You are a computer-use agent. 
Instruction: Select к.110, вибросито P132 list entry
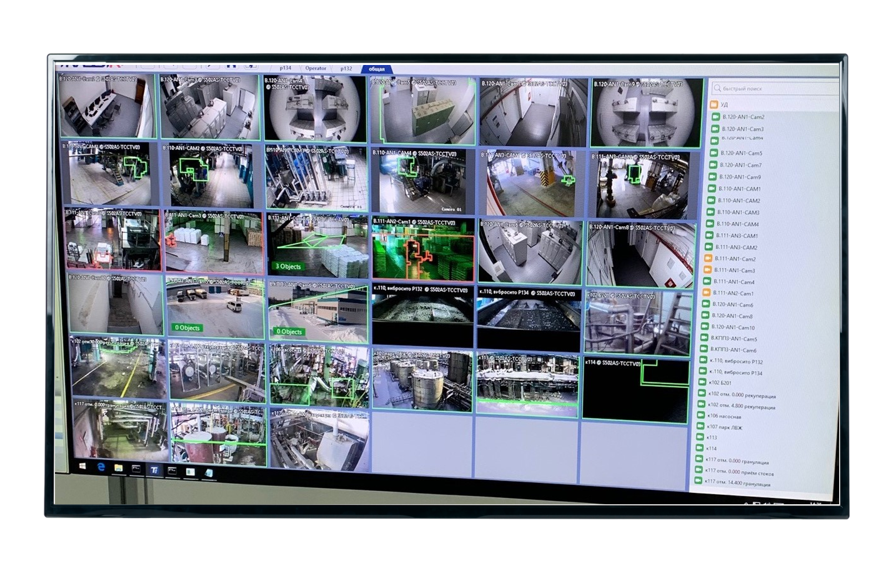[736, 361]
